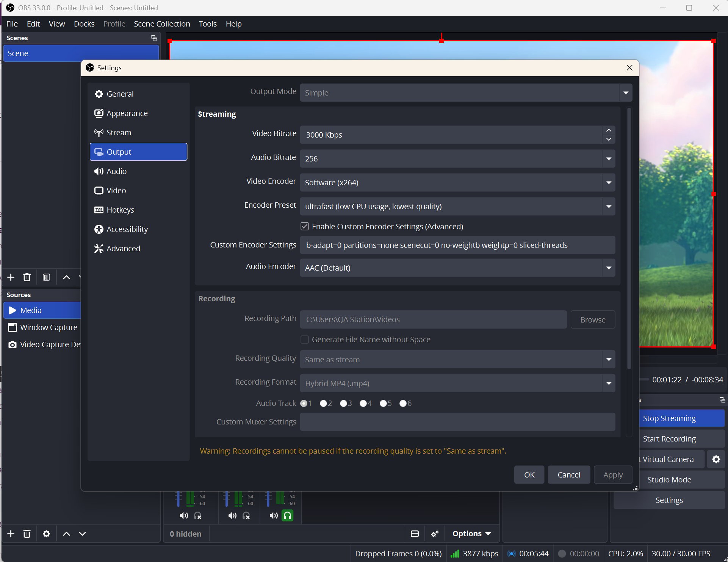
Task: Check Generate File Name without Space
Action: tap(304, 339)
